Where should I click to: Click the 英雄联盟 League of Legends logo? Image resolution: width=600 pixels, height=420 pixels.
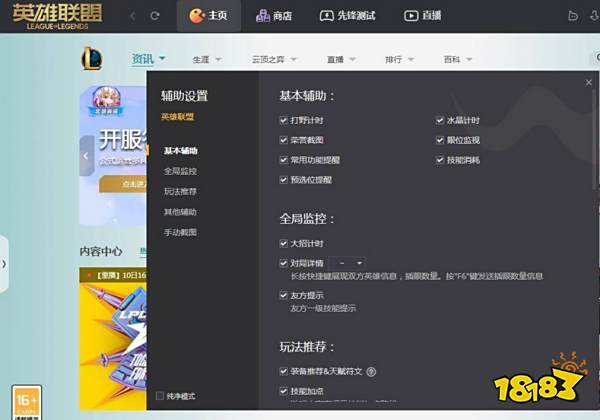tap(57, 16)
